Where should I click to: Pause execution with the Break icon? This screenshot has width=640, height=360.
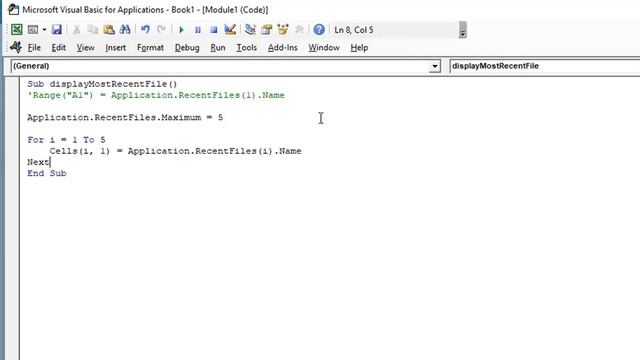point(198,30)
